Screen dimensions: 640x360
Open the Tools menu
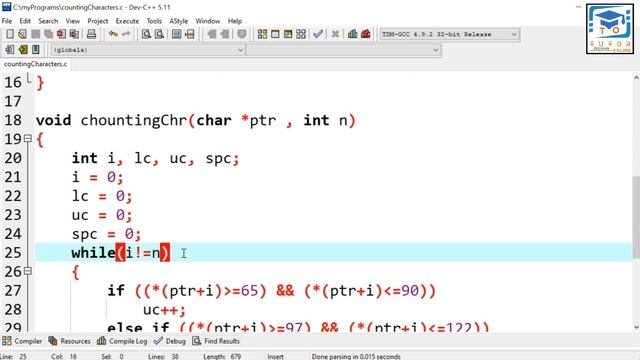click(154, 21)
